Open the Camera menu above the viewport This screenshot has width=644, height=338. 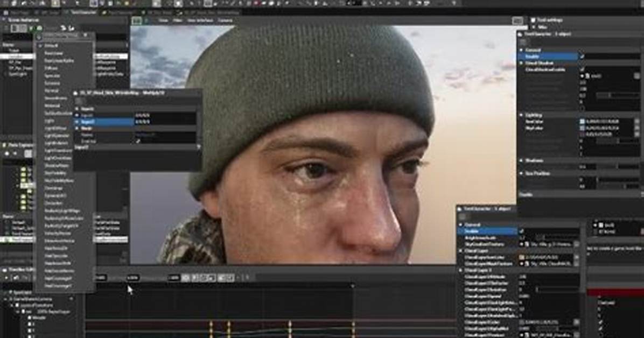point(225,20)
